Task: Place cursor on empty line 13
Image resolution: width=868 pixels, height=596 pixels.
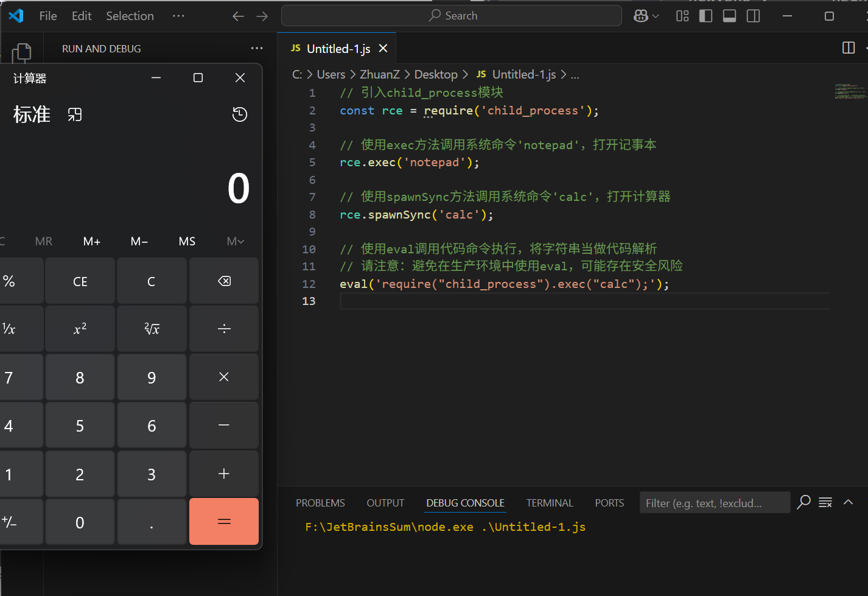Action: (584, 301)
